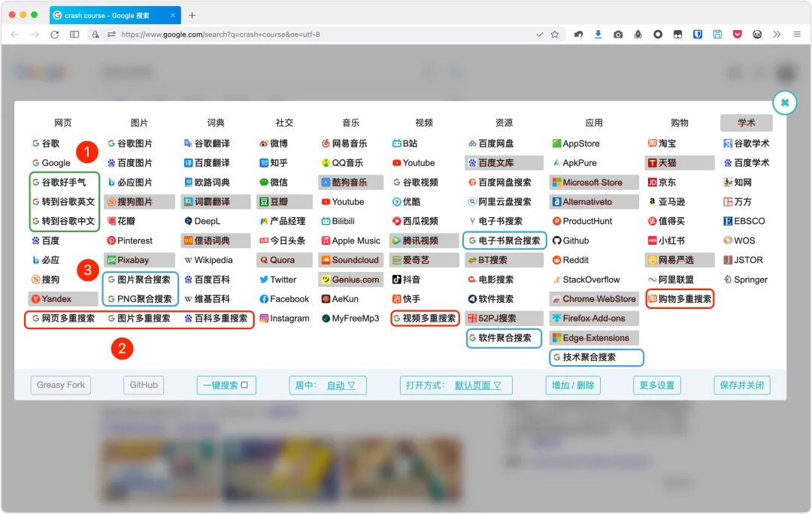Choose Github in the apps column
The width and height of the screenshot is (812, 514).
[570, 240]
